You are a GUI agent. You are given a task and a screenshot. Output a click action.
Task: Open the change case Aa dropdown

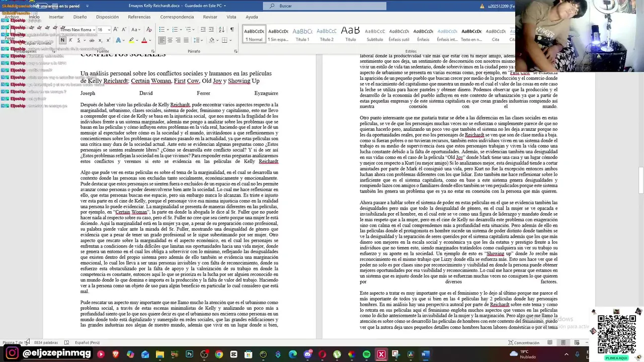135,30
